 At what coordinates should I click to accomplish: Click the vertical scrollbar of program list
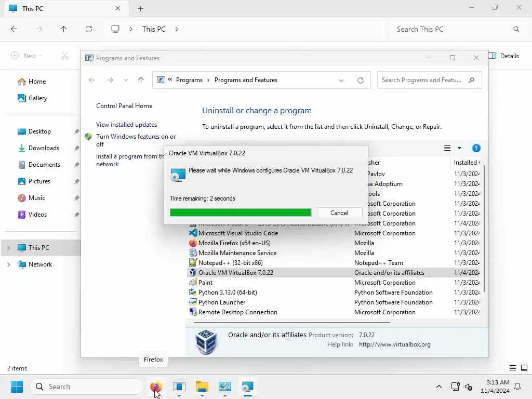484,229
